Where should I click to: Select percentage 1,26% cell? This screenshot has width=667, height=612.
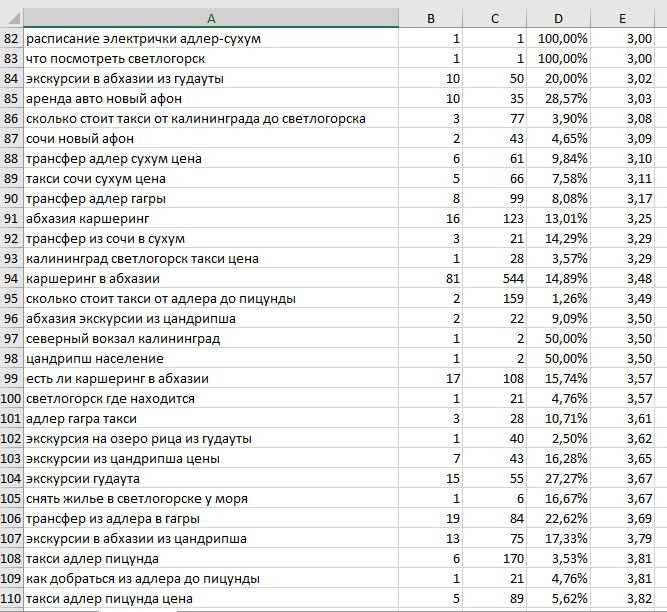pos(558,298)
